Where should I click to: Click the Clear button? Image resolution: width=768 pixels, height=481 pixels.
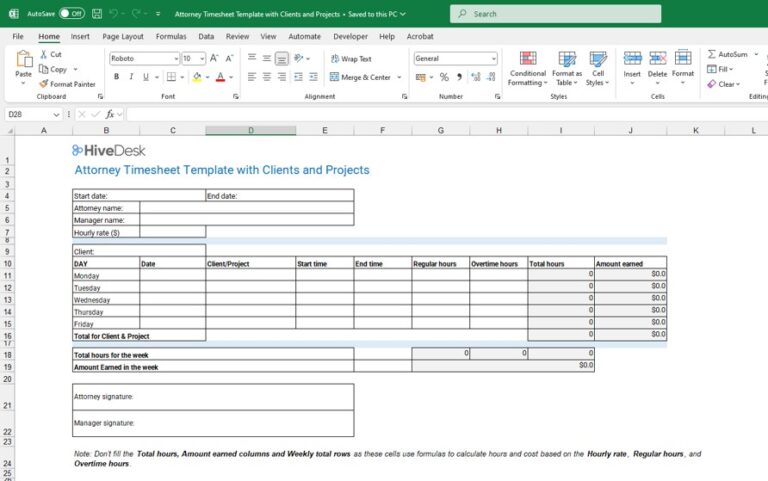pos(724,84)
